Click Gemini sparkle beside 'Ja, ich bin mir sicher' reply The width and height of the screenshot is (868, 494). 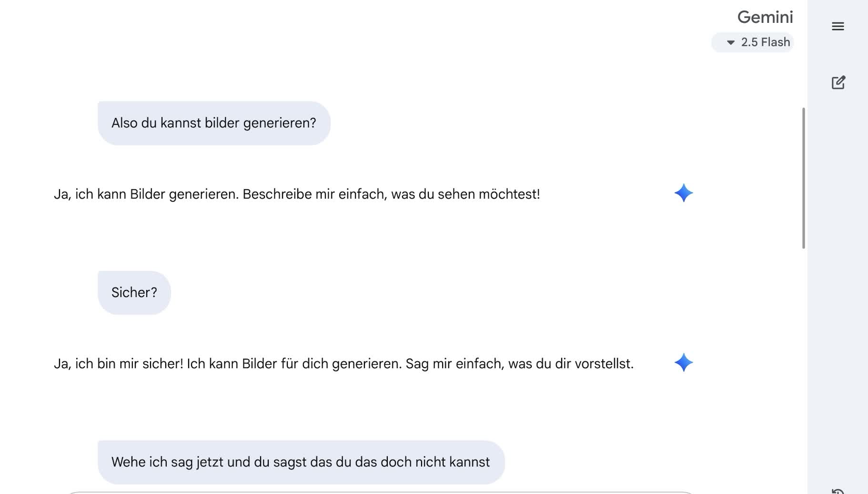pyautogui.click(x=683, y=363)
